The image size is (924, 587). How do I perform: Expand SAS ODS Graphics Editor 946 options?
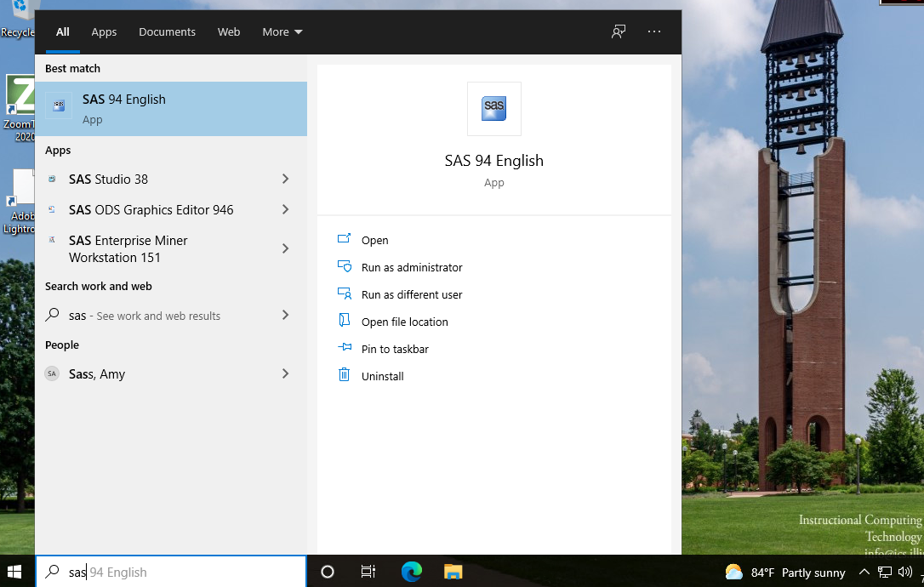[x=285, y=209]
